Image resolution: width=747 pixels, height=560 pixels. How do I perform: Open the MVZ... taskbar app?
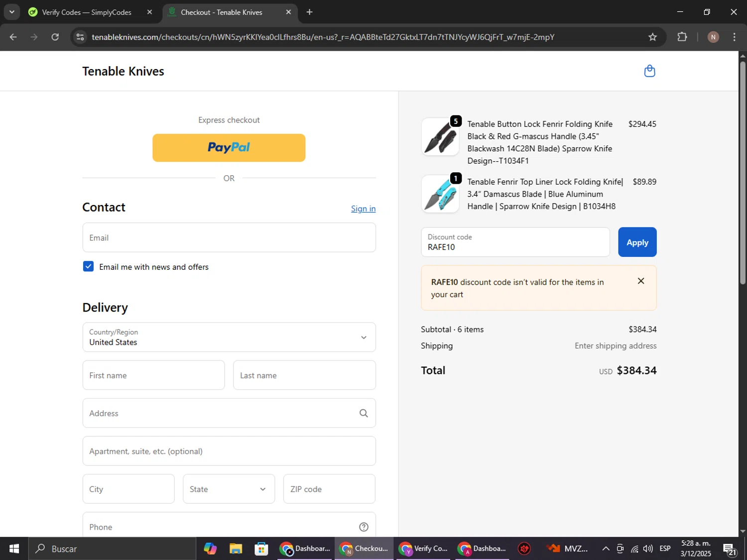tap(567, 549)
